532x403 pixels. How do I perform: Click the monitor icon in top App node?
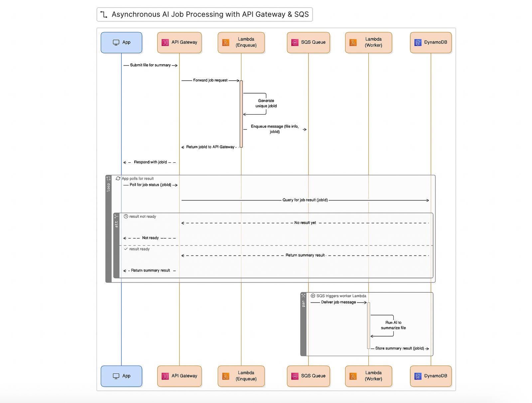[x=116, y=43]
